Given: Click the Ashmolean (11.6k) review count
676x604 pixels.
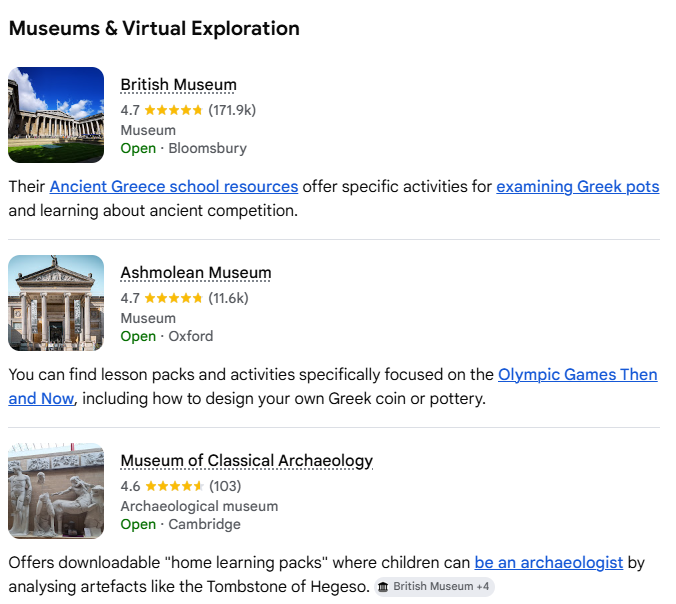Looking at the screenshot, I should pyautogui.click(x=228, y=298).
